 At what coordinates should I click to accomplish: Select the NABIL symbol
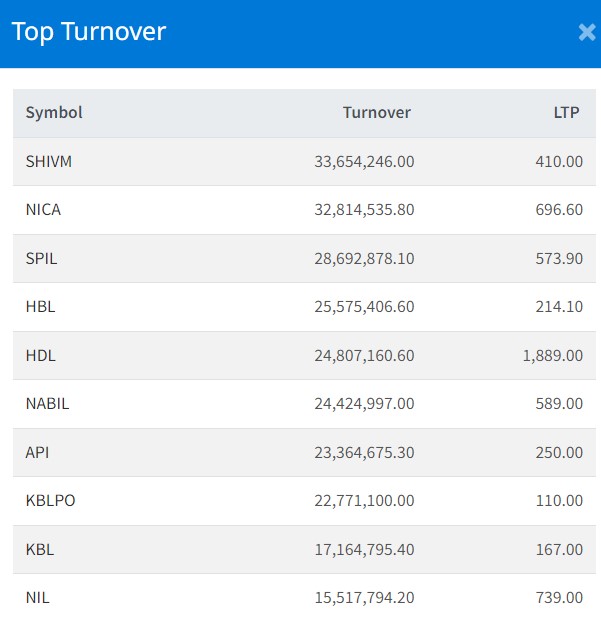click(x=47, y=404)
